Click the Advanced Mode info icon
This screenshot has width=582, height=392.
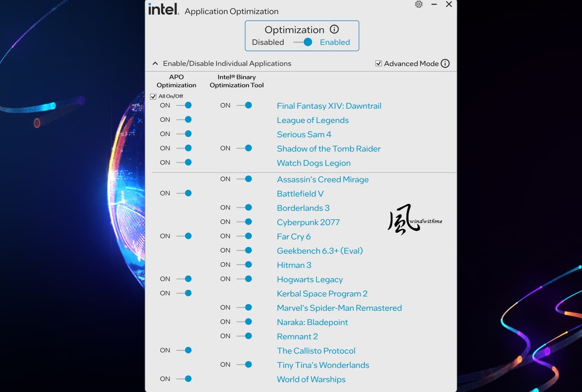point(445,64)
